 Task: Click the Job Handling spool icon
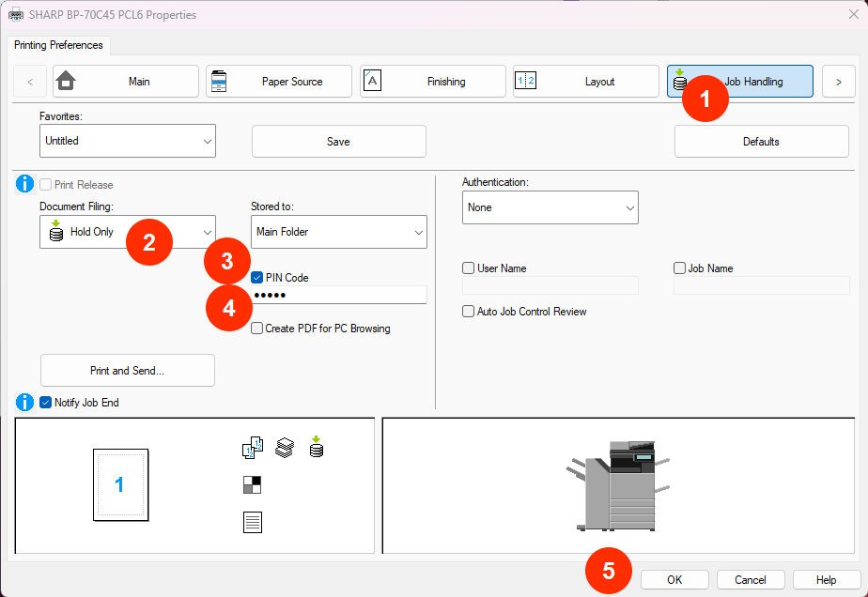[679, 81]
